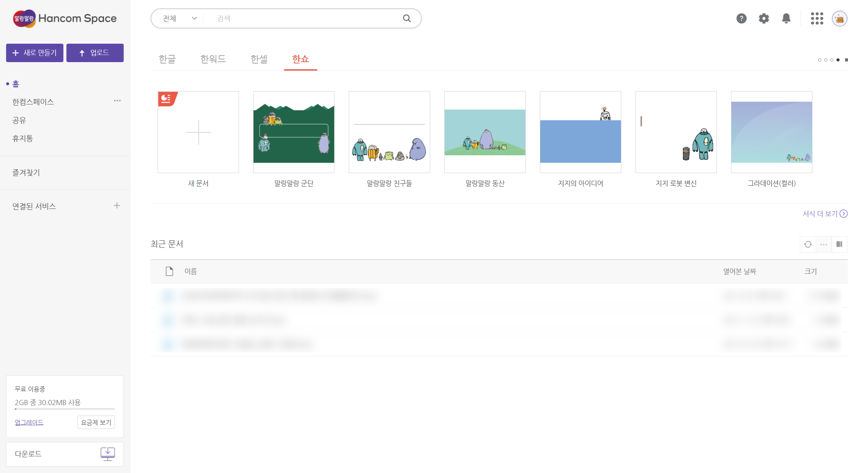Open the notifications bell
Viewport: 868px width, 473px height.
(786, 18)
